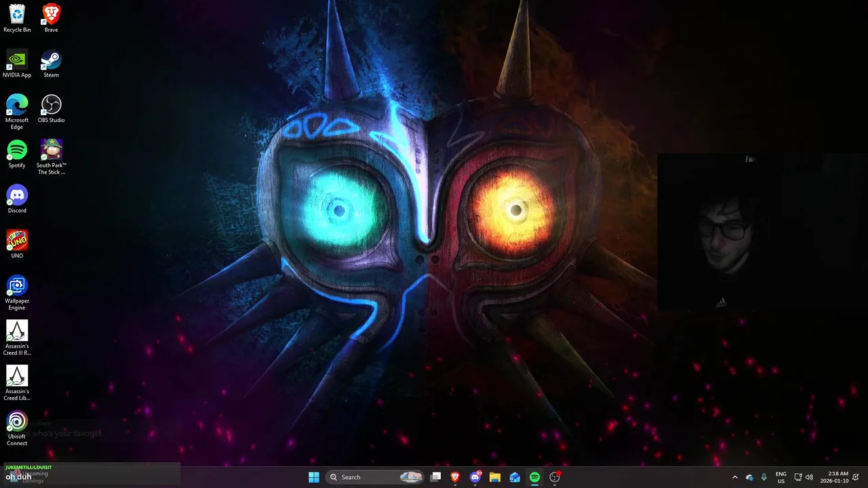Switch to Spotify in the taskbar
Viewport: 868px width, 488px height.
pos(534,477)
